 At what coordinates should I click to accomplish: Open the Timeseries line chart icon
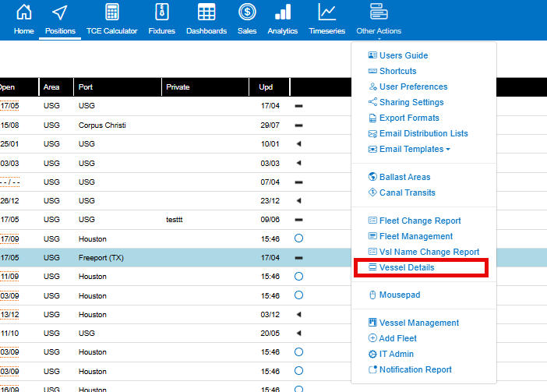coord(327,19)
